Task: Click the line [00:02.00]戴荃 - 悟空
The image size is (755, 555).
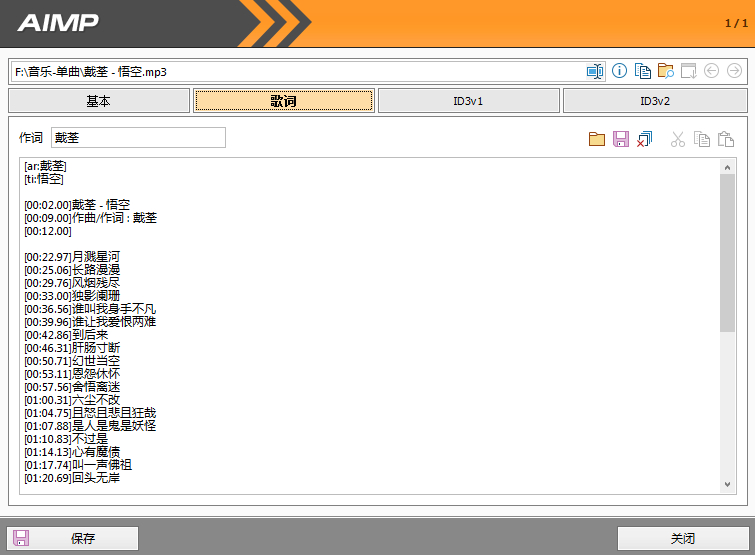Action: point(77,205)
